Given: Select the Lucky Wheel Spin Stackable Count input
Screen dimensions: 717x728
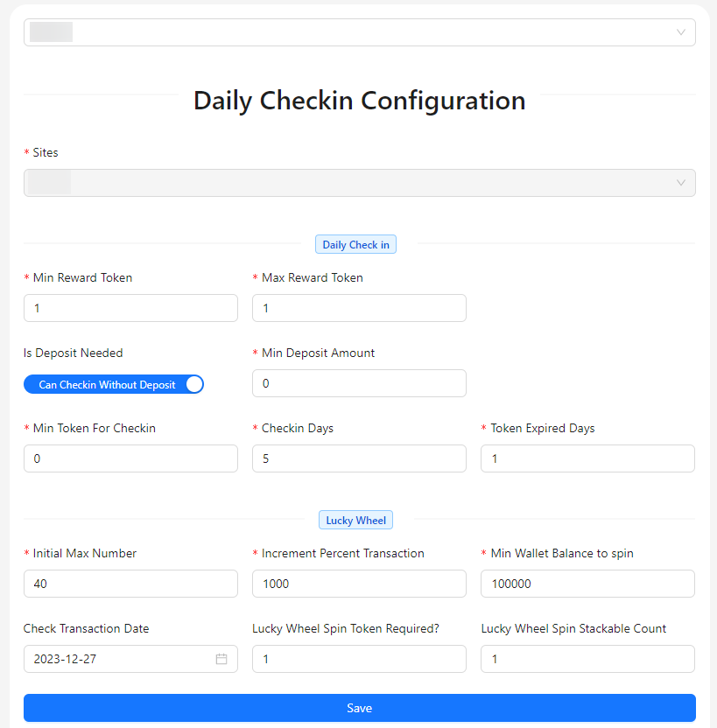Looking at the screenshot, I should coord(587,659).
